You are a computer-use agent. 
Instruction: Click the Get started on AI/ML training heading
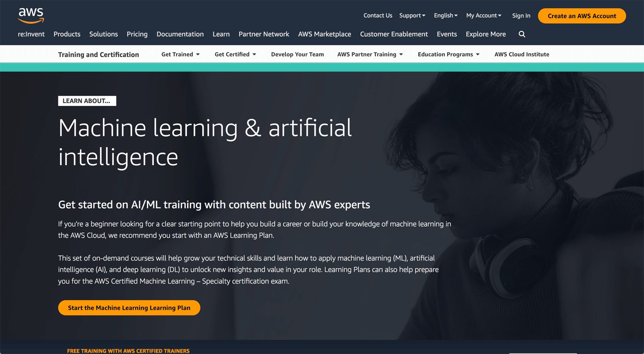pyautogui.click(x=214, y=205)
